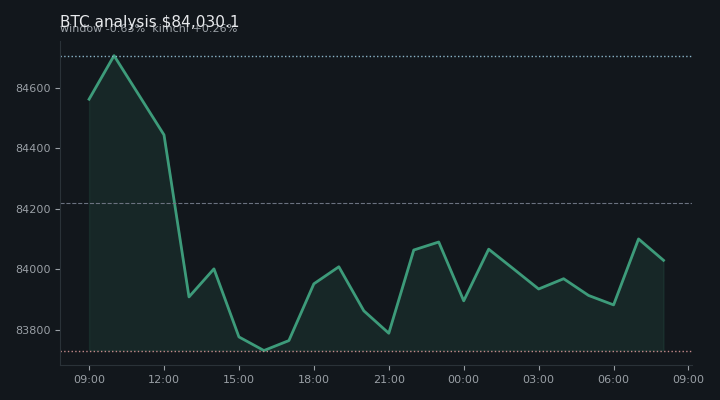Click the "15:00" time axis label
The height and width of the screenshot is (400, 720).
coord(238,379)
